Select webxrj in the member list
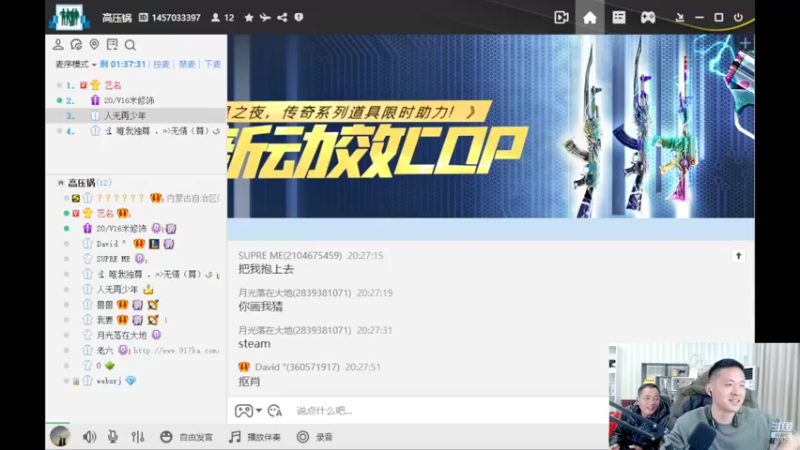 [x=136, y=381]
